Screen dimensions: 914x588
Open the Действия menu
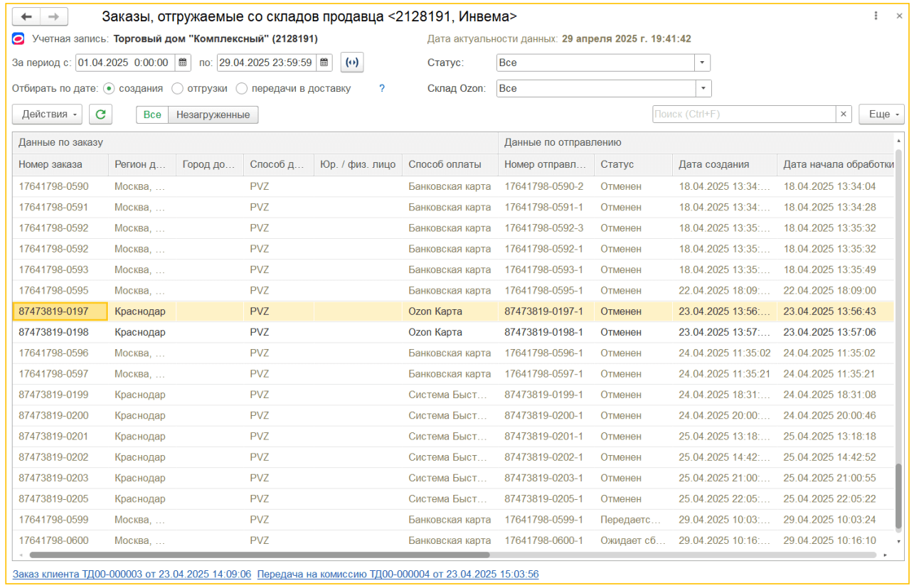(46, 114)
